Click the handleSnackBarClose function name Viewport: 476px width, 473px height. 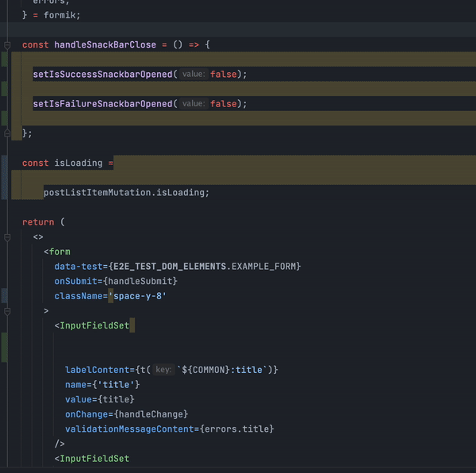[105, 45]
